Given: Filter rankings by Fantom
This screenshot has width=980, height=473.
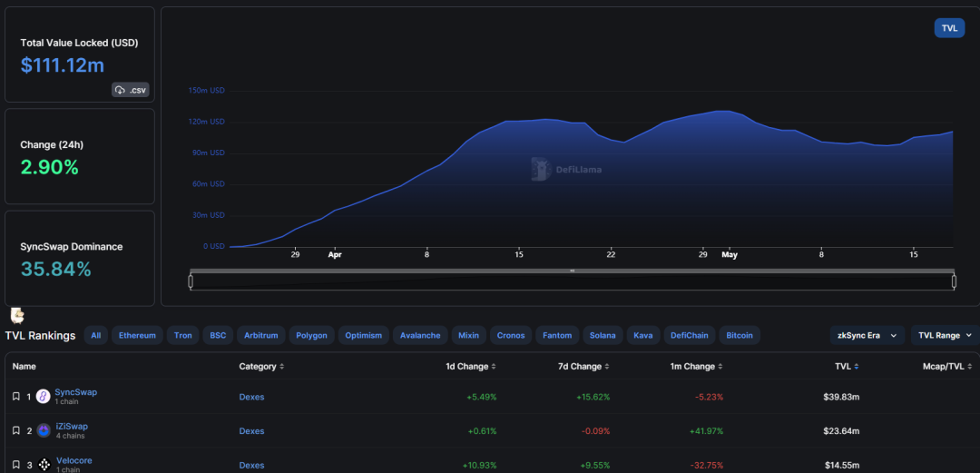Looking at the screenshot, I should [557, 335].
